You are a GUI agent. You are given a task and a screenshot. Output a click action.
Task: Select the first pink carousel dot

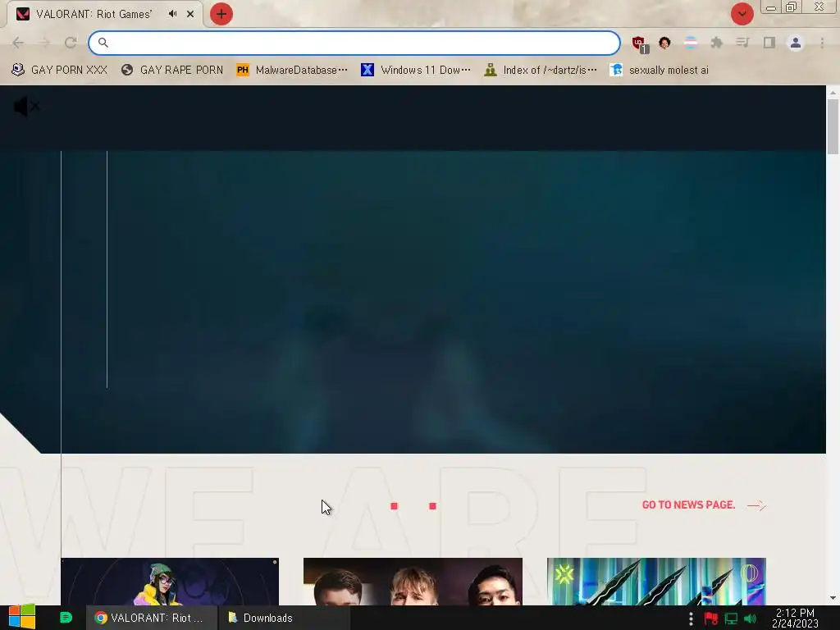click(x=395, y=505)
